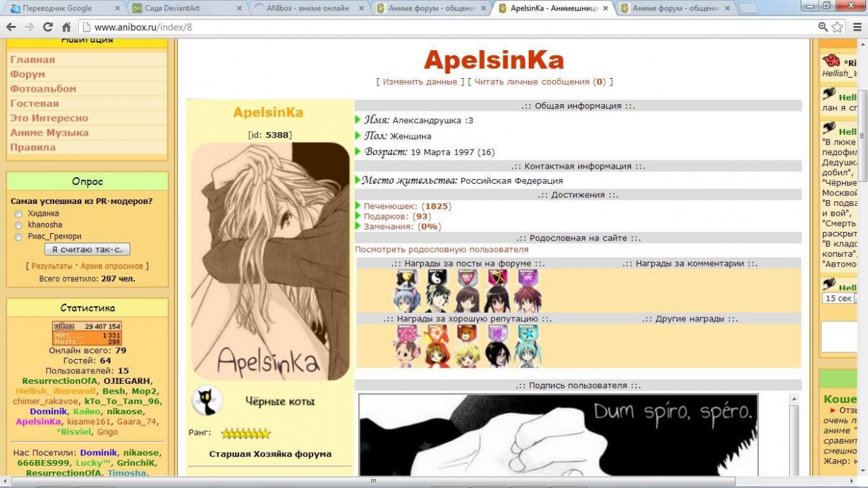Click the zoom magnifier in address bar
Viewport: 868px width, 488px height.
(x=823, y=27)
